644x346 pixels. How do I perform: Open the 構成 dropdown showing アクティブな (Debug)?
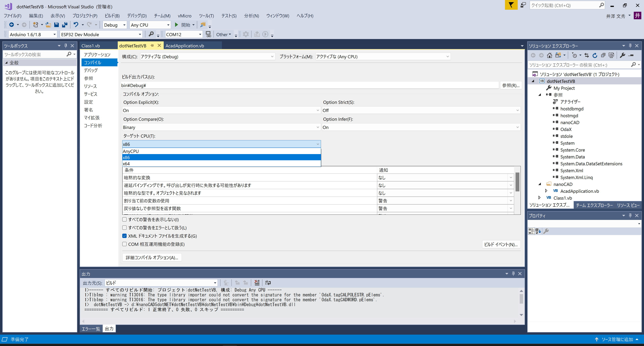[x=207, y=56]
